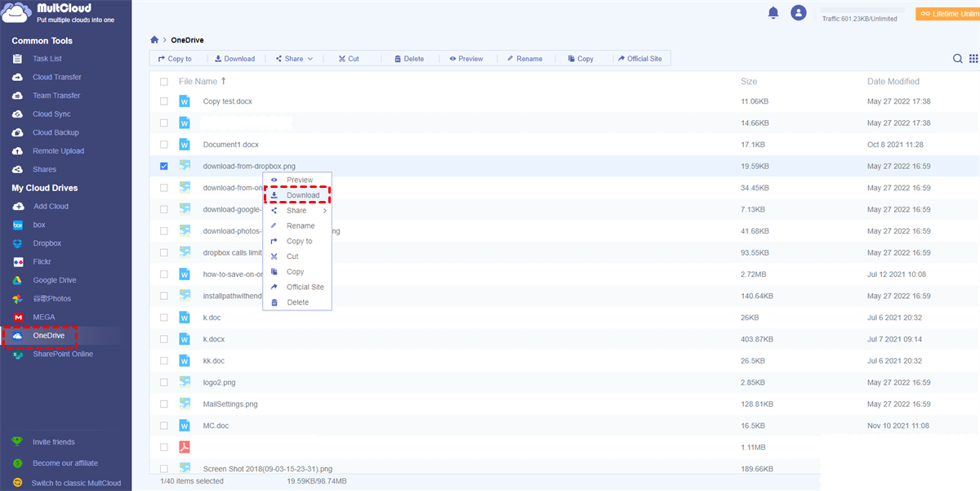Screen dimensions: 980x491
Task: Open Share dropdown in toolbar
Action: 294,59
